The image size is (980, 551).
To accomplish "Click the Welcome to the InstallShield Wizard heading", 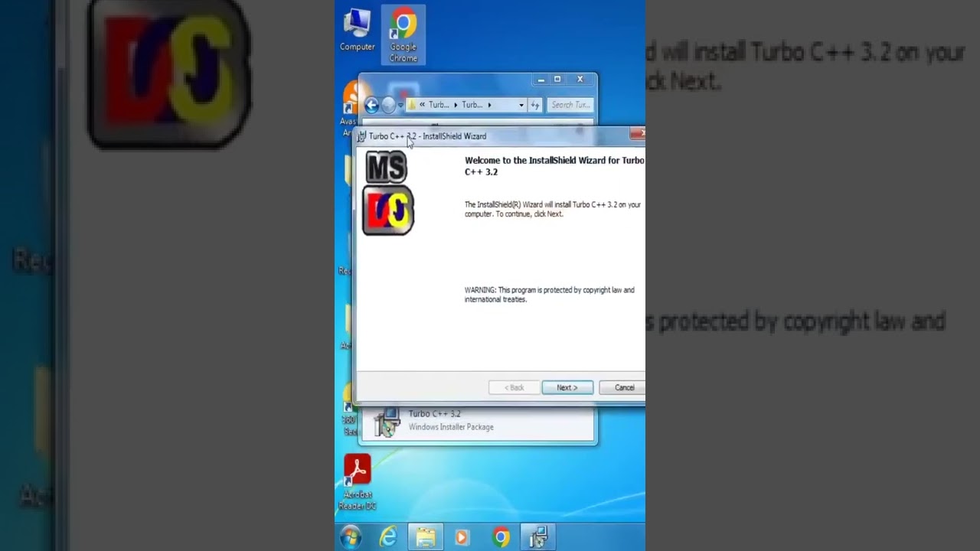I will click(555, 166).
